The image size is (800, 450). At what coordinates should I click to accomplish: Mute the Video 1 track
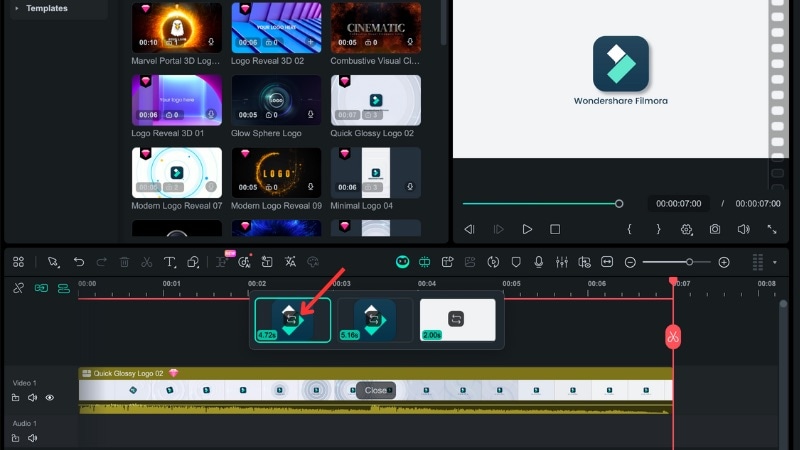pos(33,397)
